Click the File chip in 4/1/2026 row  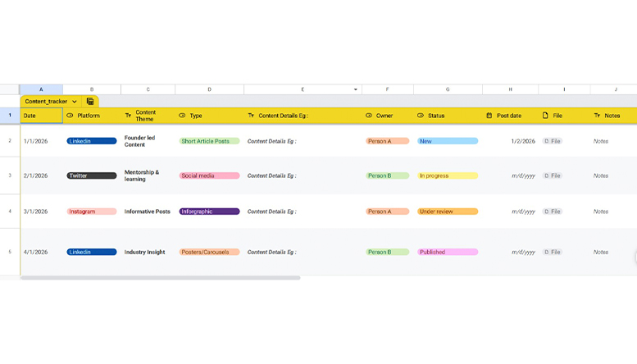pos(552,252)
